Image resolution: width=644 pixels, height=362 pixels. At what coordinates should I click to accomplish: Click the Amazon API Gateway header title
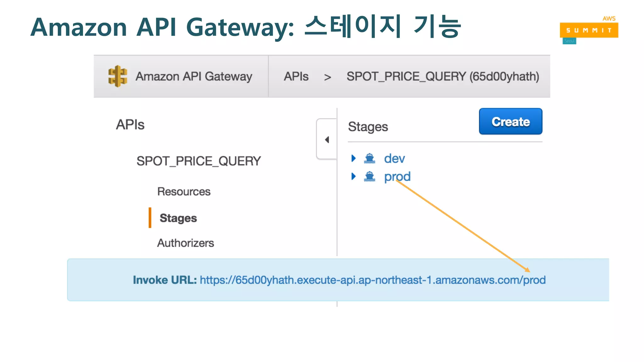tap(194, 76)
